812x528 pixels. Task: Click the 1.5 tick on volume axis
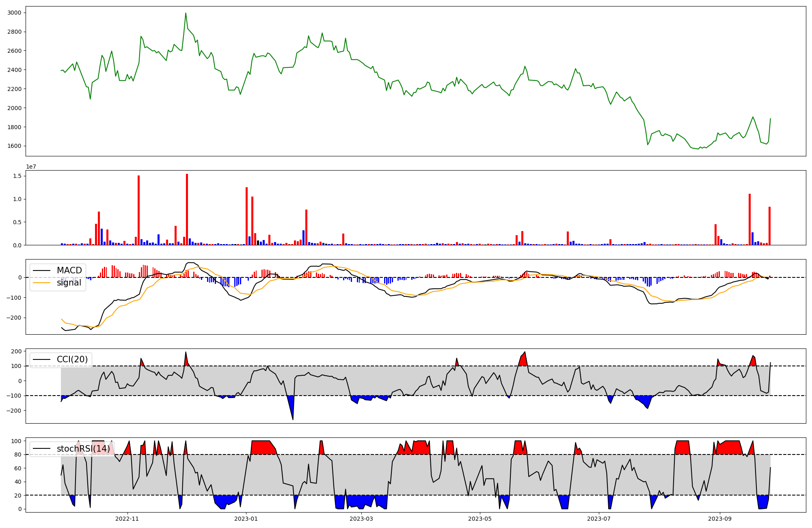pos(17,176)
